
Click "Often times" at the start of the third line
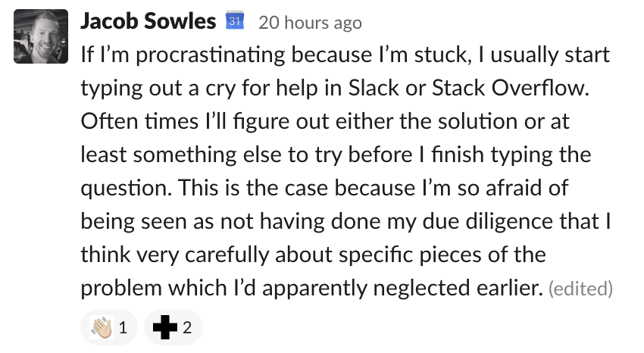139,121
